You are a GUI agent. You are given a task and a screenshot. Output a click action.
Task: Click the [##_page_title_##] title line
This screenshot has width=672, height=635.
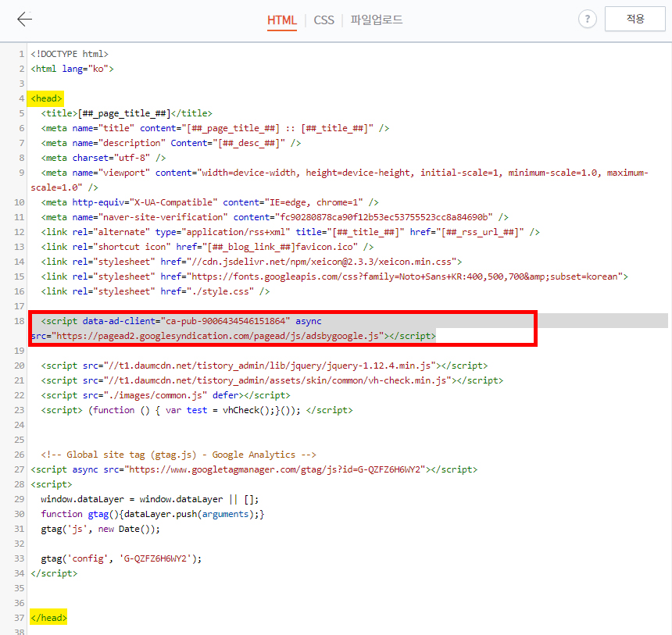click(x=127, y=113)
